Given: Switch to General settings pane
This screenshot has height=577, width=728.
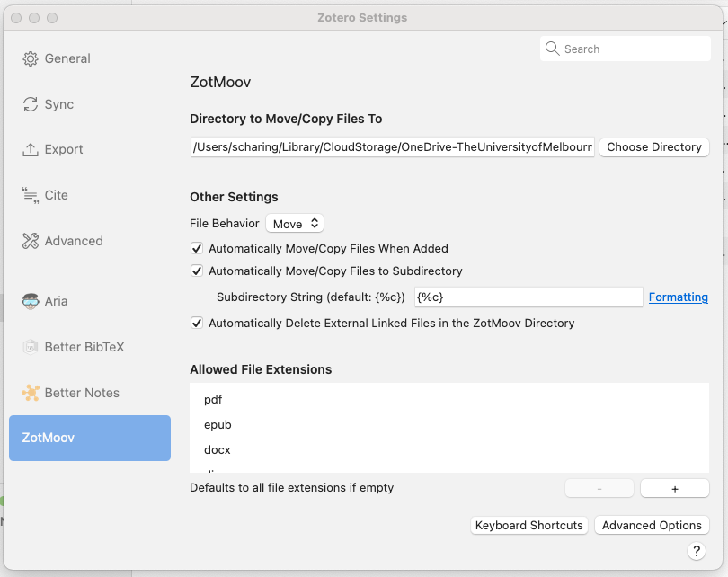Looking at the screenshot, I should click(90, 59).
